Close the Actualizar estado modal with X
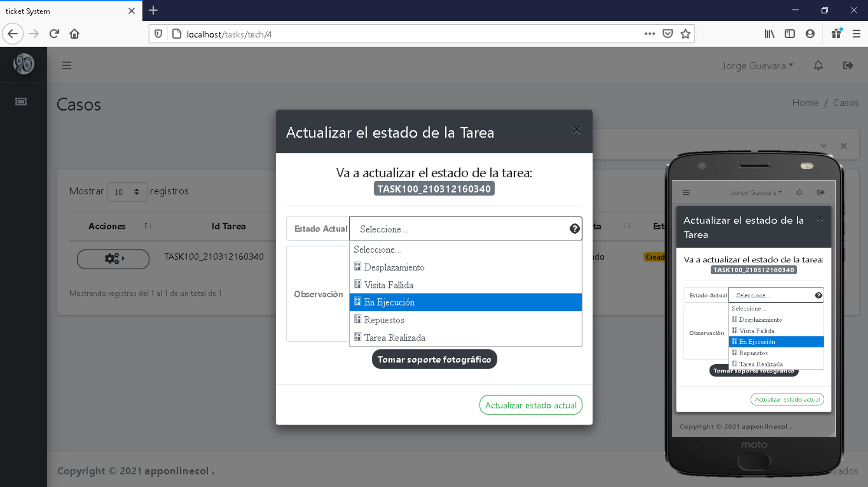The height and width of the screenshot is (487, 868). click(x=576, y=130)
